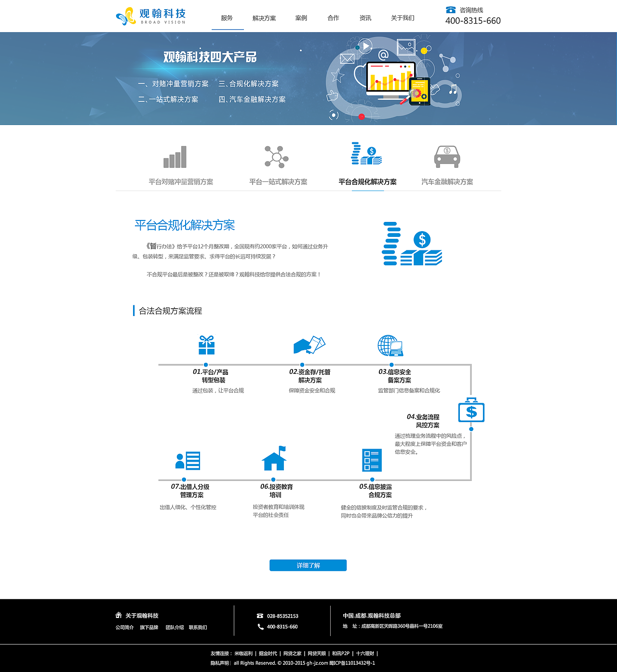Click the 合法合规方案流程 section heading
This screenshot has height=672, width=617.
[x=170, y=311]
